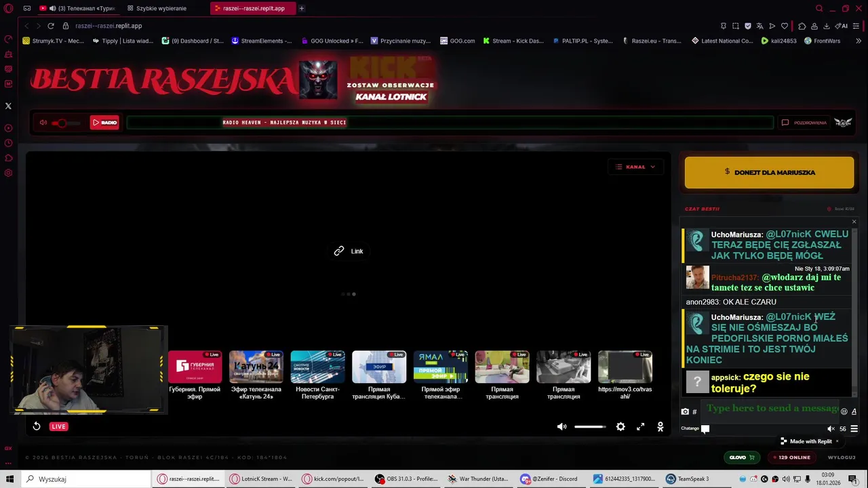Open a new browser tab
This screenshot has width=868, height=488.
(x=301, y=8)
